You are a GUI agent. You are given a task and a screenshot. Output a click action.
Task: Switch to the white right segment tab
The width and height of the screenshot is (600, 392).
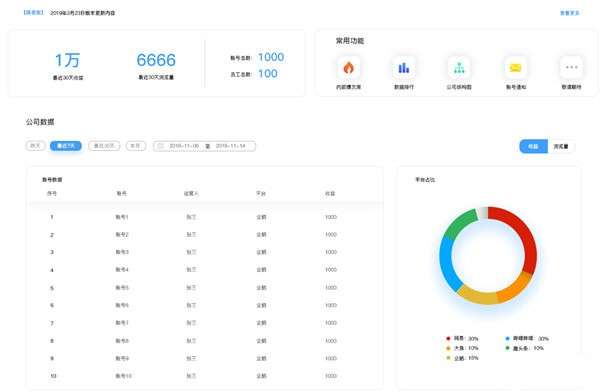point(561,146)
